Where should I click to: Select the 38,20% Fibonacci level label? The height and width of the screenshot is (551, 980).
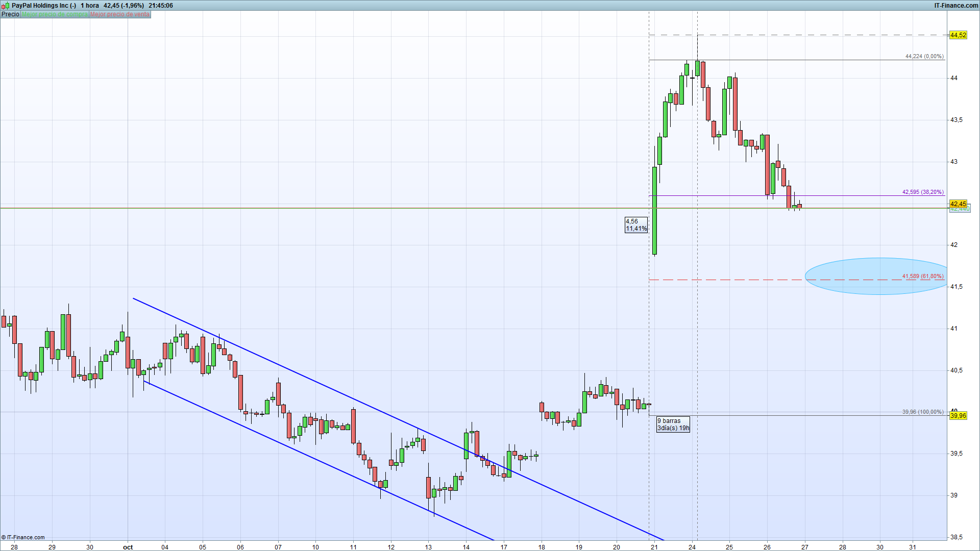pyautogui.click(x=922, y=192)
